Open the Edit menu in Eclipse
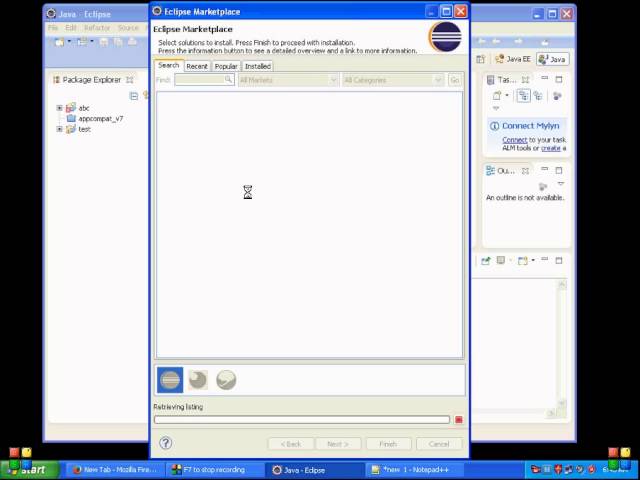Screen dimensions: 640x480 click(71, 28)
